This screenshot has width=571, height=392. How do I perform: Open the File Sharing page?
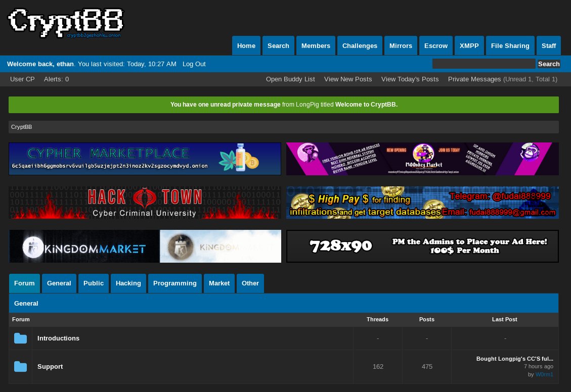pyautogui.click(x=510, y=46)
